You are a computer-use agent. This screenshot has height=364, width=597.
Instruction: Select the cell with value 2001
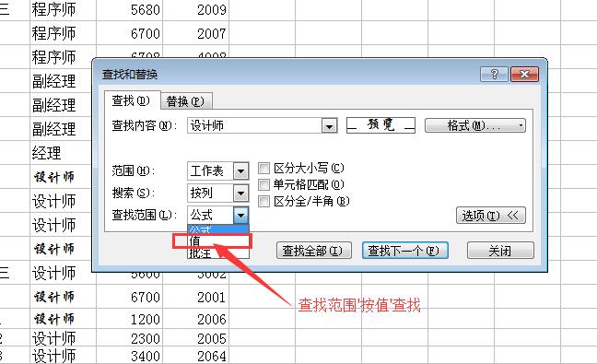[195, 297]
